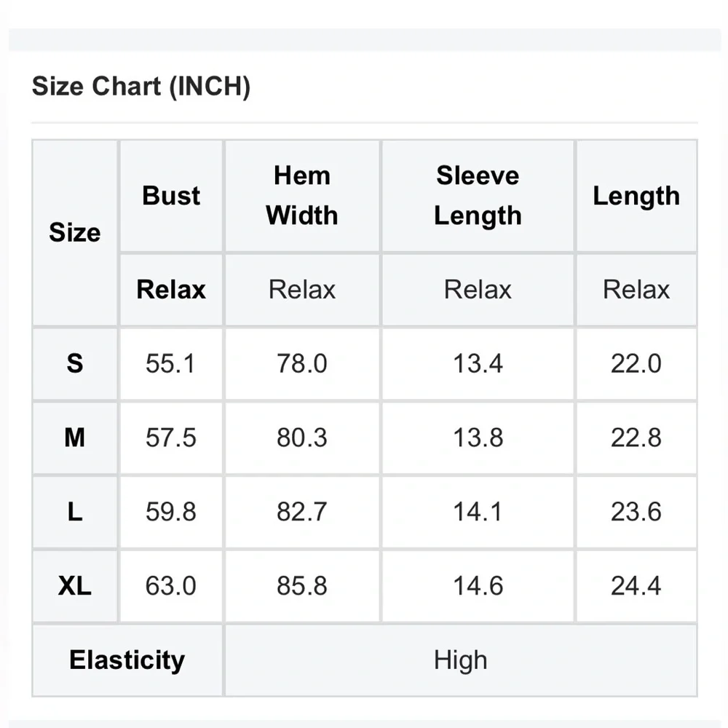Click the Size Chart (INCH) heading
728x728 pixels.
click(141, 87)
